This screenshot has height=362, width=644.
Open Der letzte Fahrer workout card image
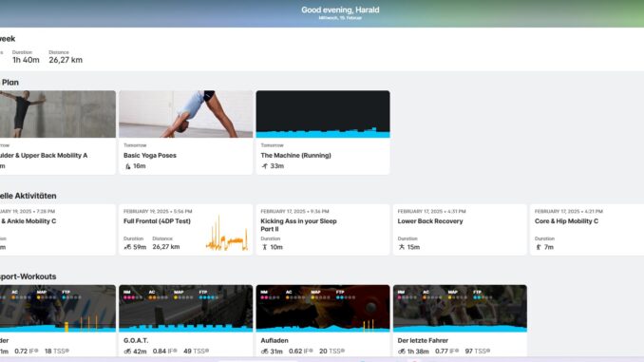[x=460, y=308]
